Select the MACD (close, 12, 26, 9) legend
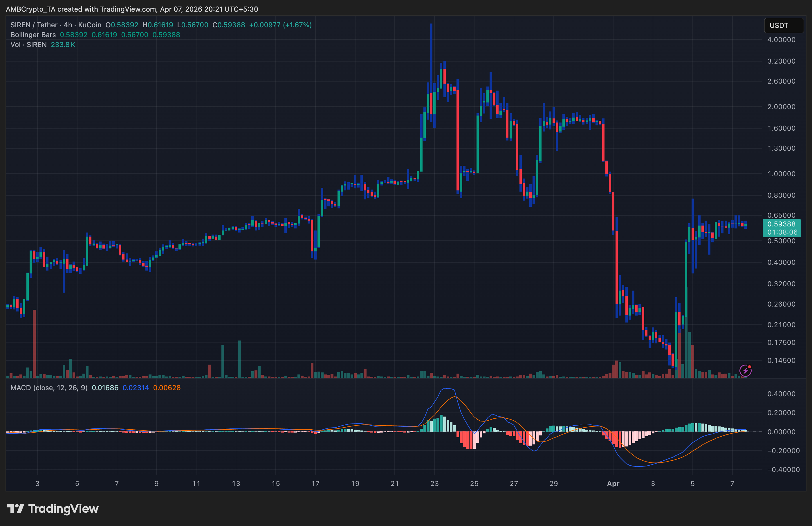 49,388
